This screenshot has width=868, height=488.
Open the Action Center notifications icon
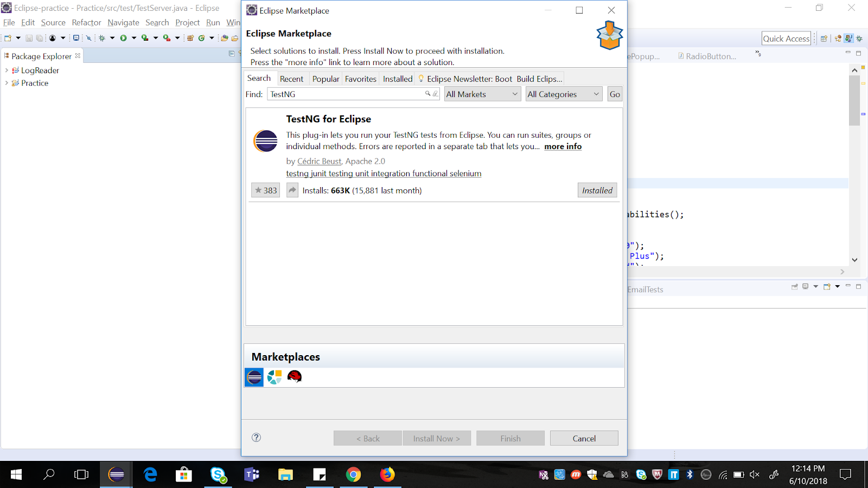coord(845,475)
